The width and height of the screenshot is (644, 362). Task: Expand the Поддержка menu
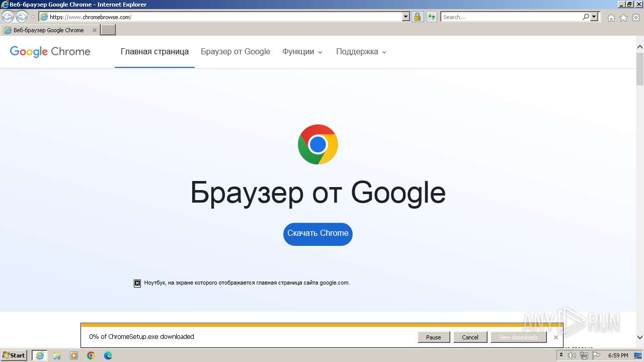click(361, 51)
